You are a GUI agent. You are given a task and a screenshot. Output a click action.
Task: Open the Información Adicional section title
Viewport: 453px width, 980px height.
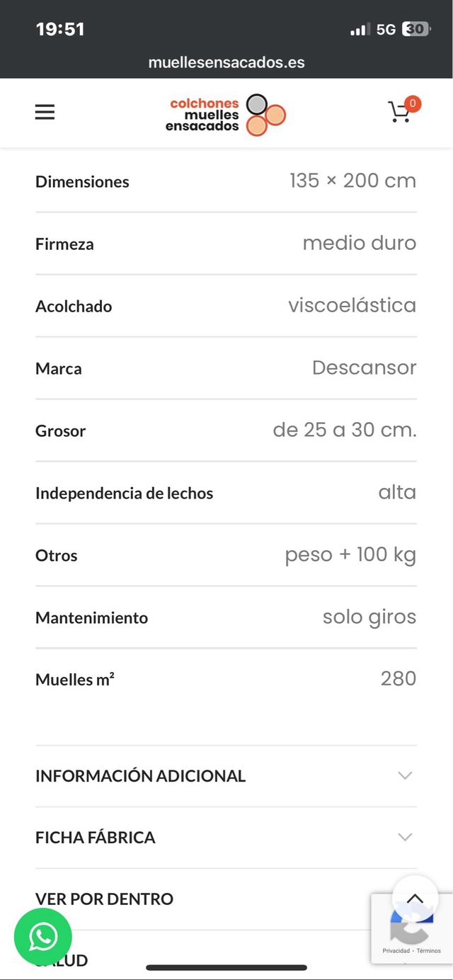(140, 775)
